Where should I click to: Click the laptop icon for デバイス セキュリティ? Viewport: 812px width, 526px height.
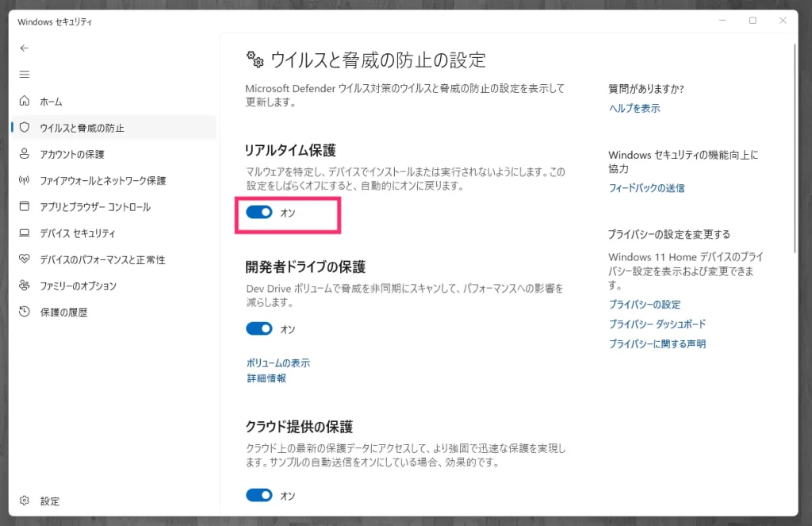(25, 232)
